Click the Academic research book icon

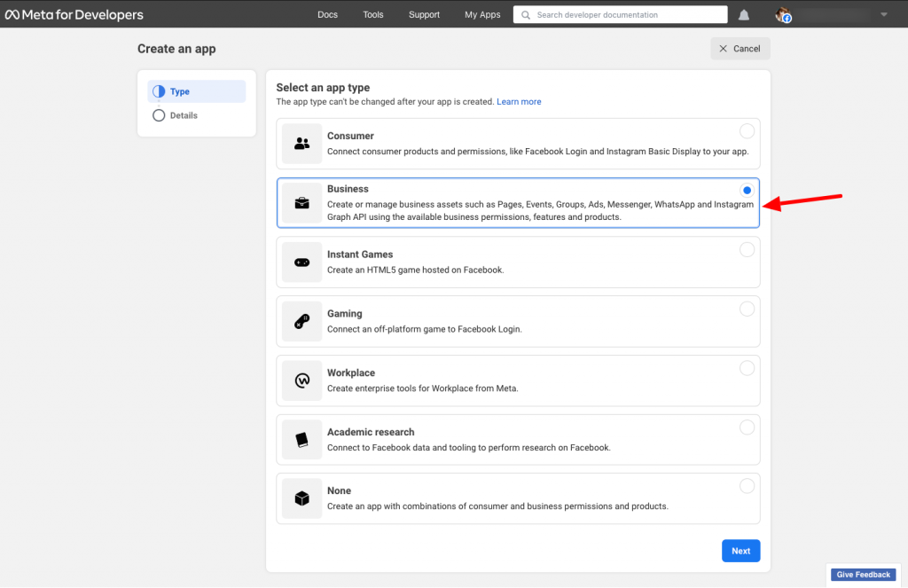pyautogui.click(x=301, y=440)
